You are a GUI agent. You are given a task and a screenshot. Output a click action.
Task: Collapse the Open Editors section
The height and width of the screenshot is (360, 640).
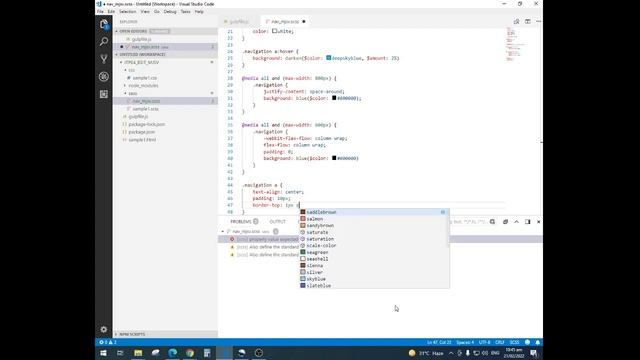(x=165, y=31)
